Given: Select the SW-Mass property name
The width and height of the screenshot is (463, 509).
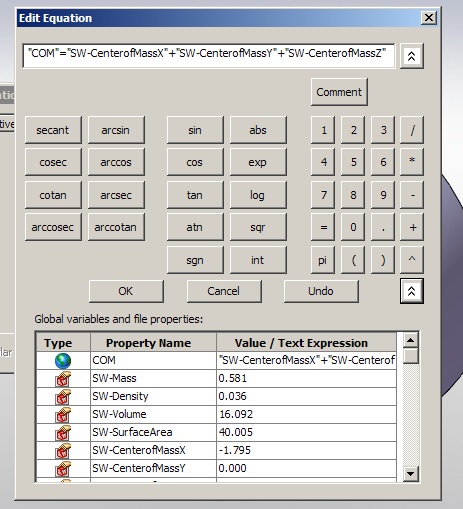Looking at the screenshot, I should [x=153, y=378].
